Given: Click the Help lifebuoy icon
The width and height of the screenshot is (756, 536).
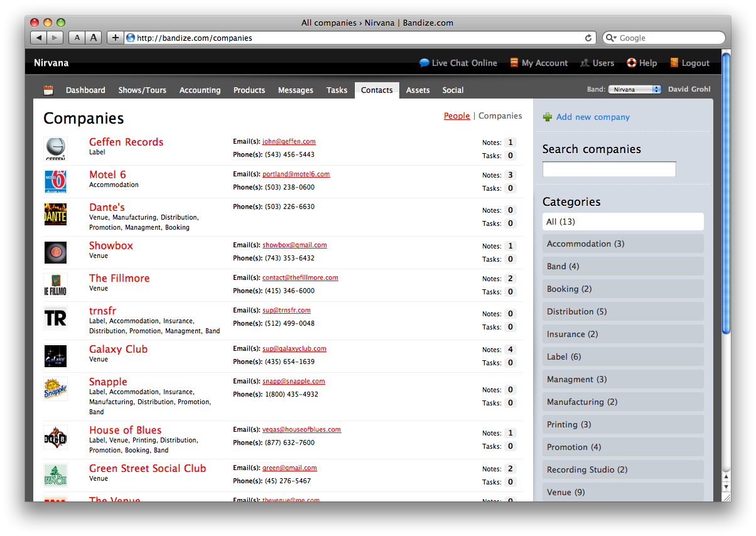Looking at the screenshot, I should (632, 63).
